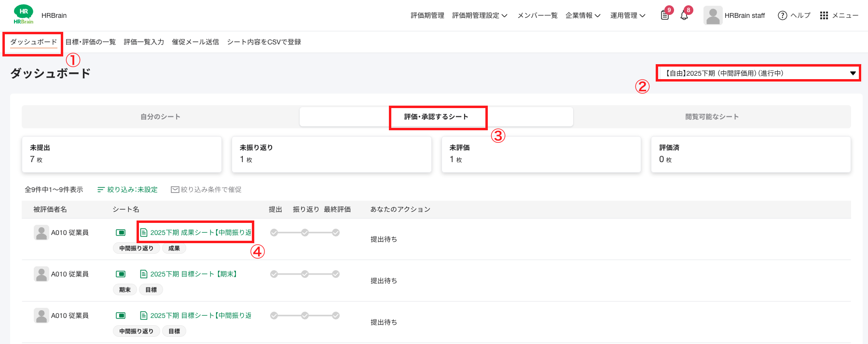Click the help question mark icon
The image size is (868, 344).
[x=782, y=15]
